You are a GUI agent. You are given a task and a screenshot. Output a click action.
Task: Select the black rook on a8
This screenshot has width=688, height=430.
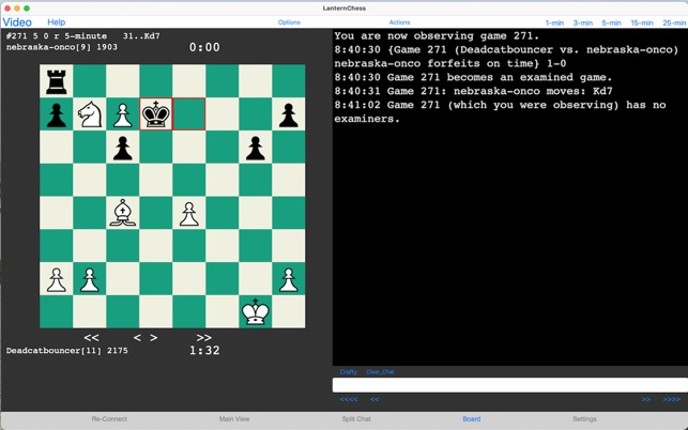[x=56, y=81]
